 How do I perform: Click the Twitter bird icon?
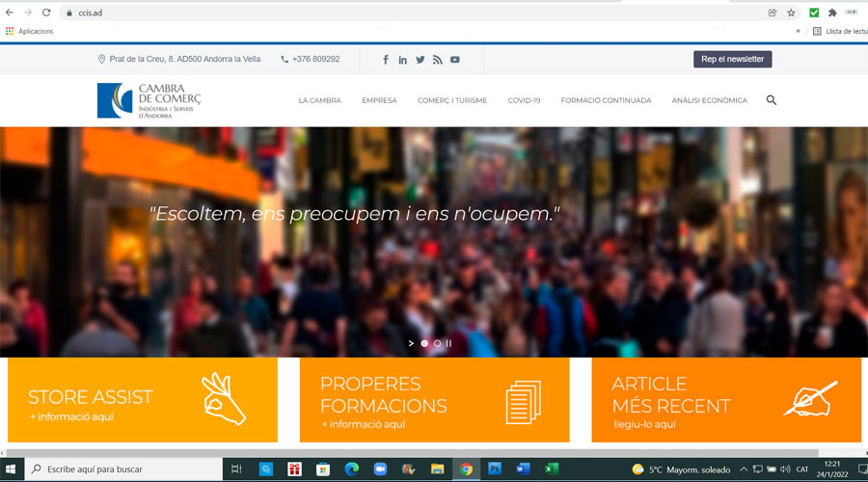[420, 60]
